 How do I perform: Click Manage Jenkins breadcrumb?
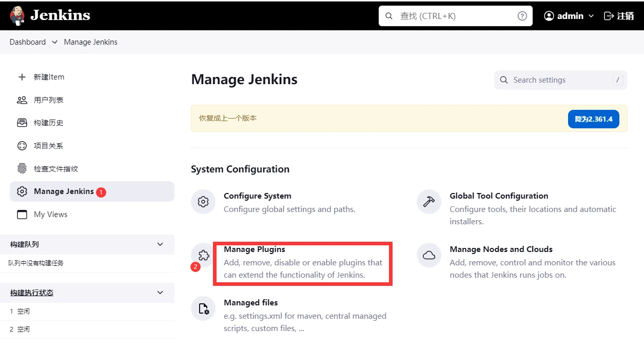coord(91,42)
